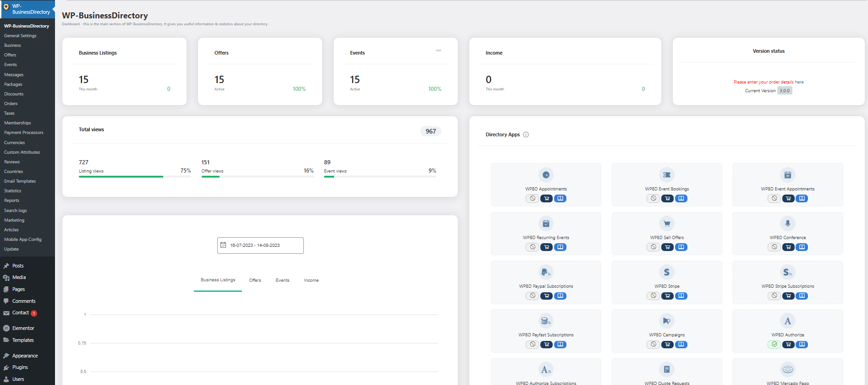Toggle status icon for WPBD Recurring Events
Image resolution: width=868 pixels, height=385 pixels.
532,247
